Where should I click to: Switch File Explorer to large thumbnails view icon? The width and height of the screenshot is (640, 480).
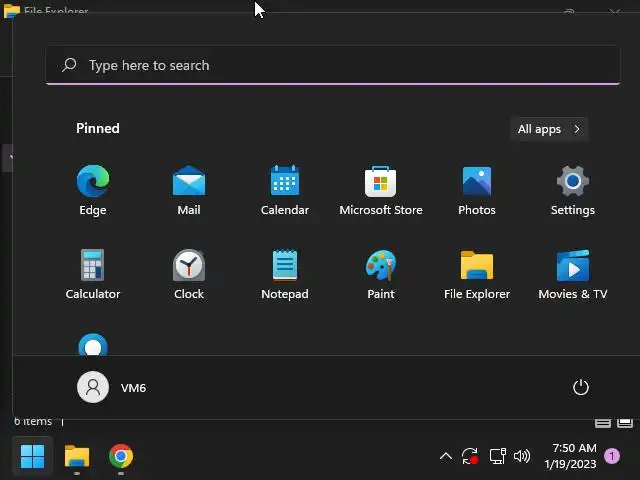point(624,422)
